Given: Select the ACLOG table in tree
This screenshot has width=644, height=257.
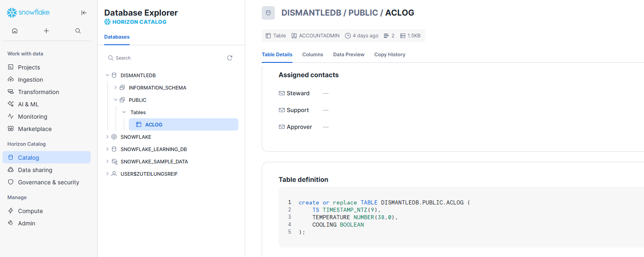Looking at the screenshot, I should [x=154, y=124].
